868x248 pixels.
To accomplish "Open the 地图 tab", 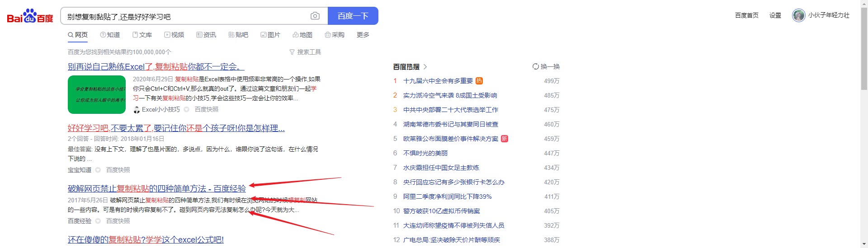I will [302, 35].
